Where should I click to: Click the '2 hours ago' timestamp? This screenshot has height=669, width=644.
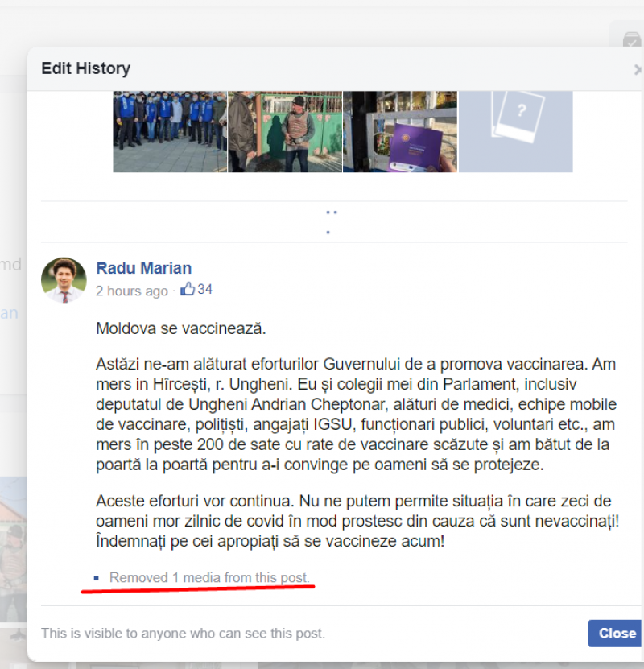point(132,291)
